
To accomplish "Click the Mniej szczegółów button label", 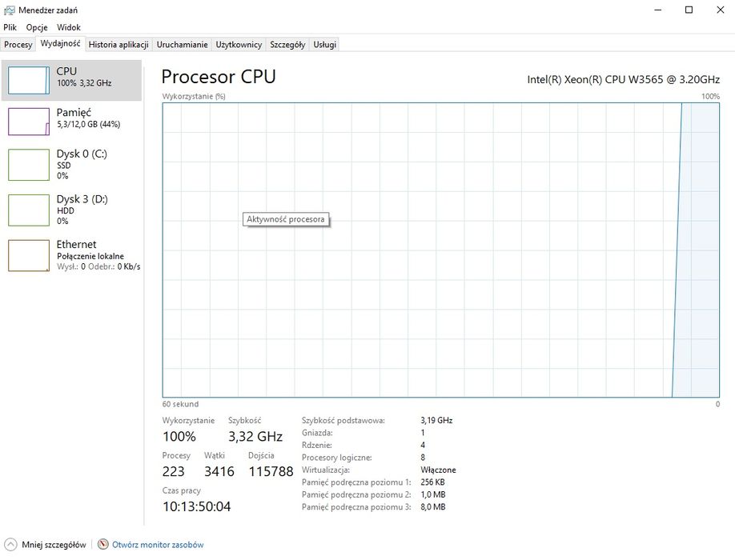I will point(54,545).
